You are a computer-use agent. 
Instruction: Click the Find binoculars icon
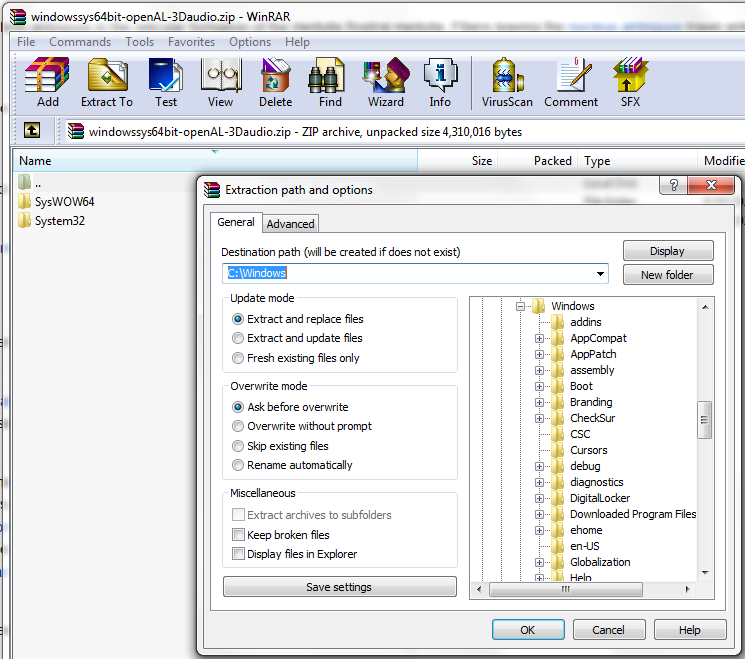tap(326, 75)
